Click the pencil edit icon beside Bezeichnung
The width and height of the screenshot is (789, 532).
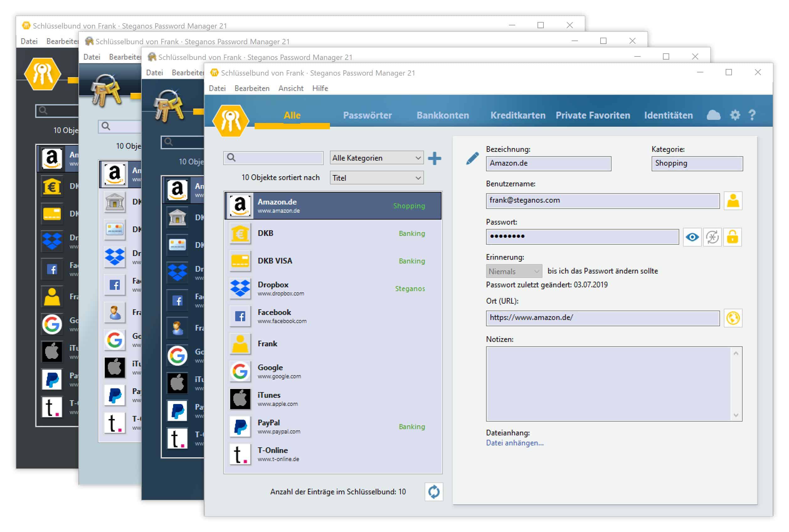click(472, 158)
